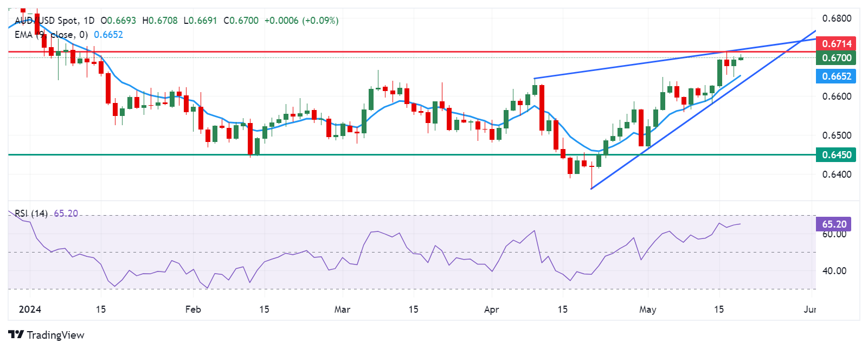Click the 2024 year label on time axis

pyautogui.click(x=30, y=309)
